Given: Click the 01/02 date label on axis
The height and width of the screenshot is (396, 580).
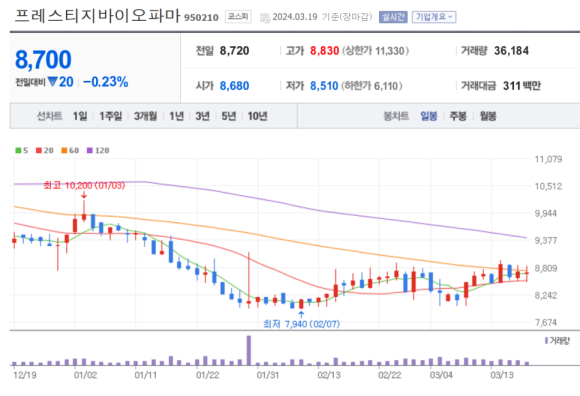Looking at the screenshot, I should pos(85,375).
